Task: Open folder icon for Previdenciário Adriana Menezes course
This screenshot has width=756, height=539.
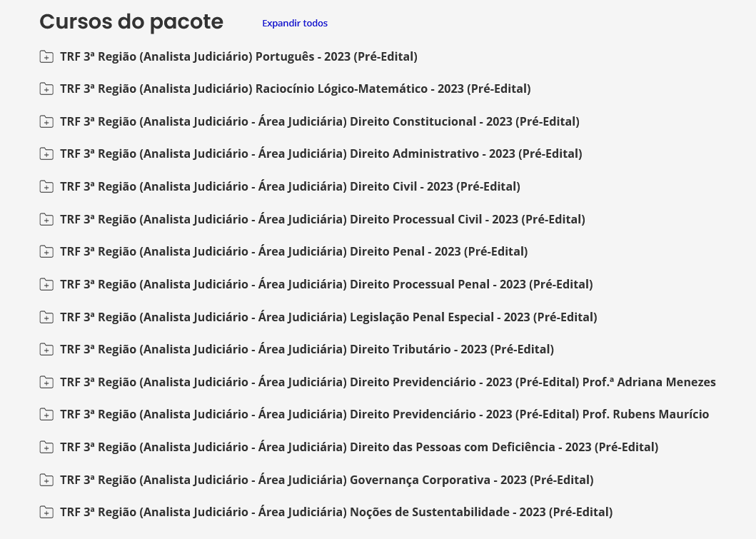Action: point(46,383)
